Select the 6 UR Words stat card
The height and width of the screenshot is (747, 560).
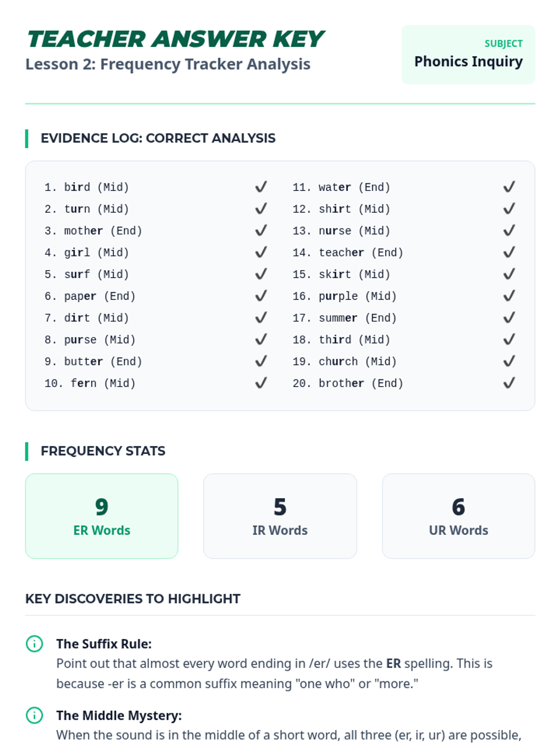(x=458, y=516)
